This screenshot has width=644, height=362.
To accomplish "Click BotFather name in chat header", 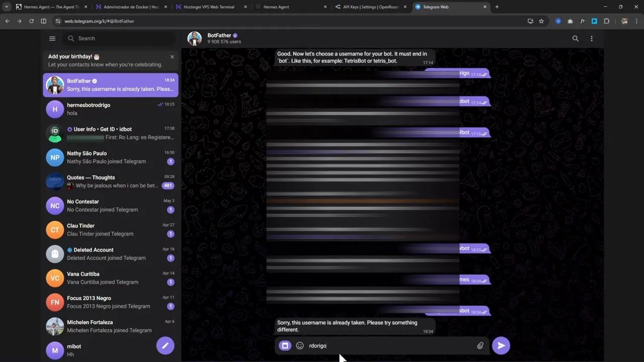I will point(219,35).
